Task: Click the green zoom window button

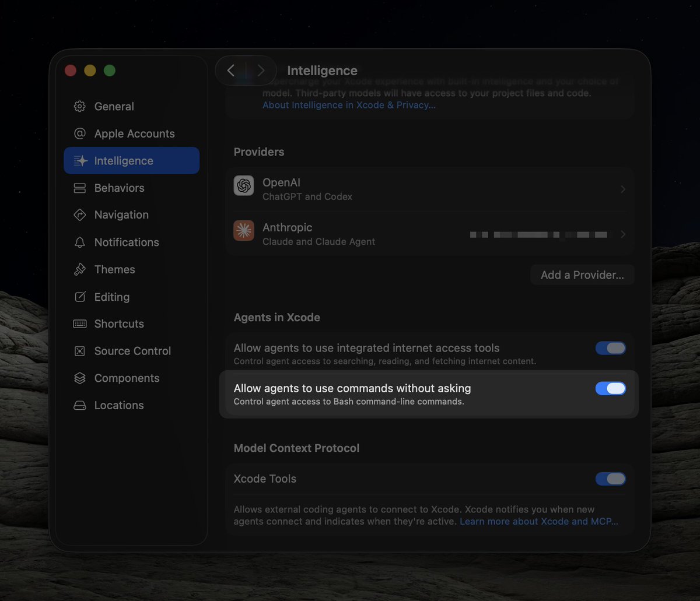Action: click(109, 71)
